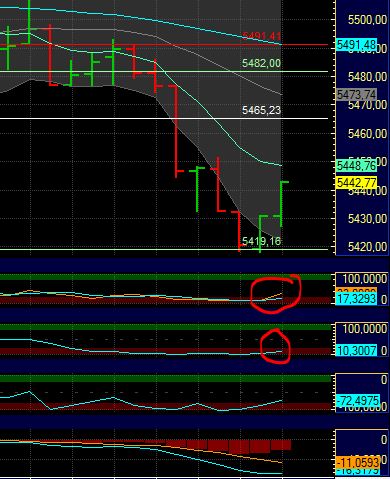Click the 5419,16 level label on chart

click(x=261, y=241)
